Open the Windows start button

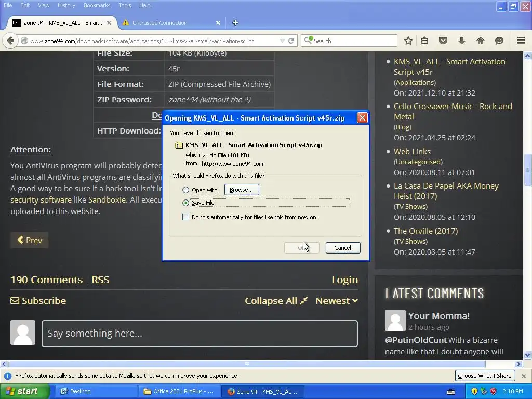(x=24, y=391)
